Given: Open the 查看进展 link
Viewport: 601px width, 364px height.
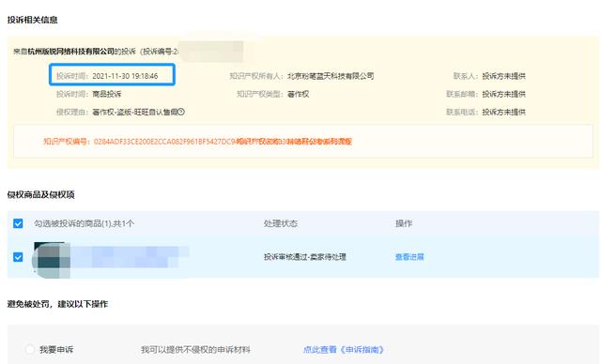Looking at the screenshot, I should pyautogui.click(x=409, y=257).
